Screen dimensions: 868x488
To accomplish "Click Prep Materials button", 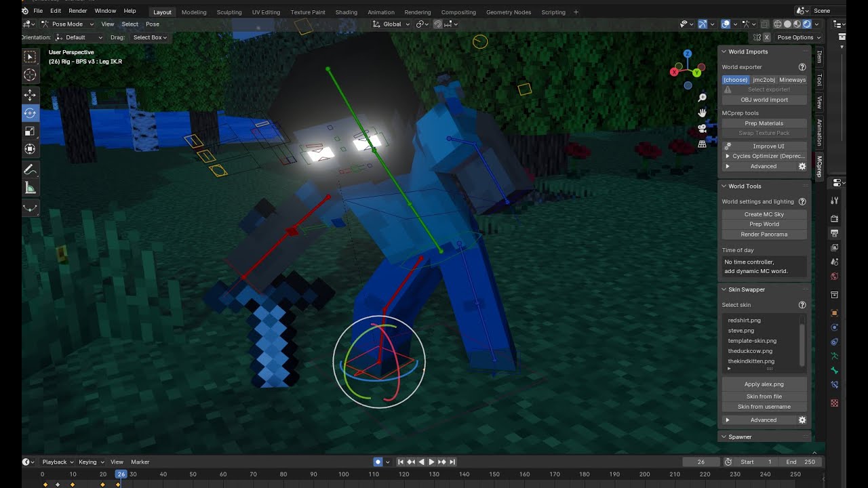I will pyautogui.click(x=764, y=123).
